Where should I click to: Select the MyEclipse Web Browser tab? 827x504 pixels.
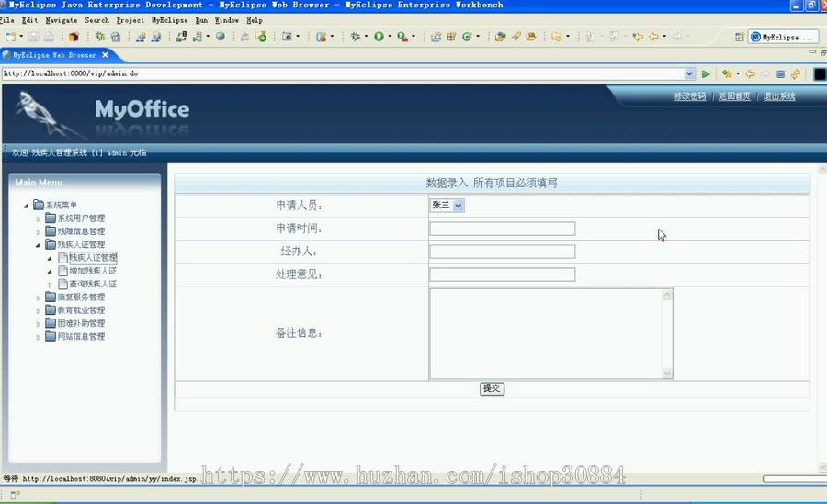coord(54,55)
